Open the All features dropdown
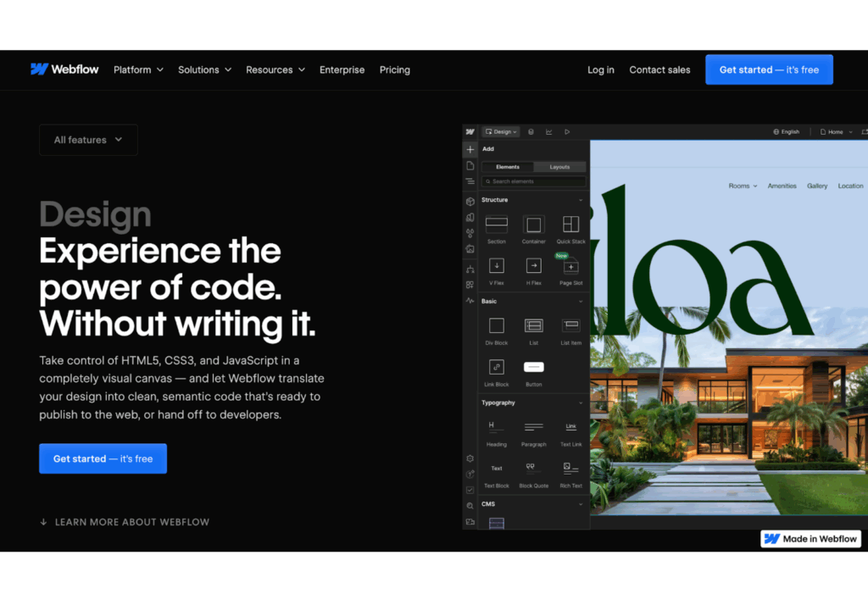Viewport: 868px width, 600px height. [88, 140]
